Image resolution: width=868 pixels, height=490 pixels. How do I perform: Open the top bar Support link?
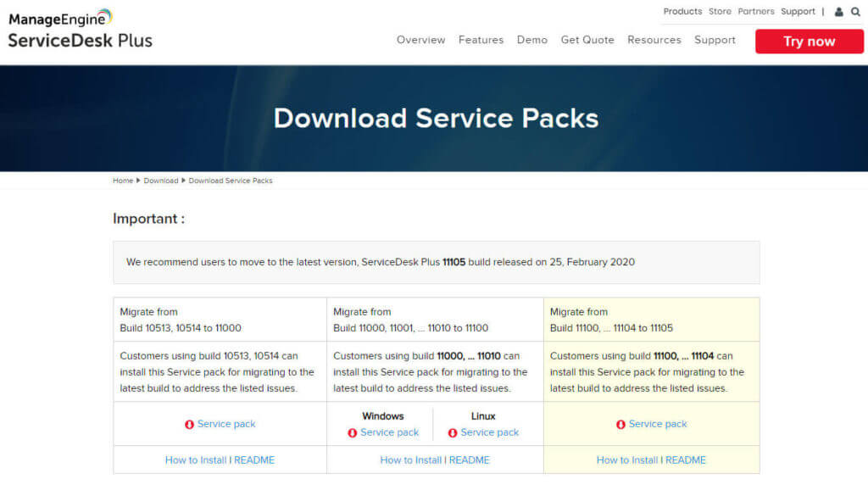tap(798, 12)
